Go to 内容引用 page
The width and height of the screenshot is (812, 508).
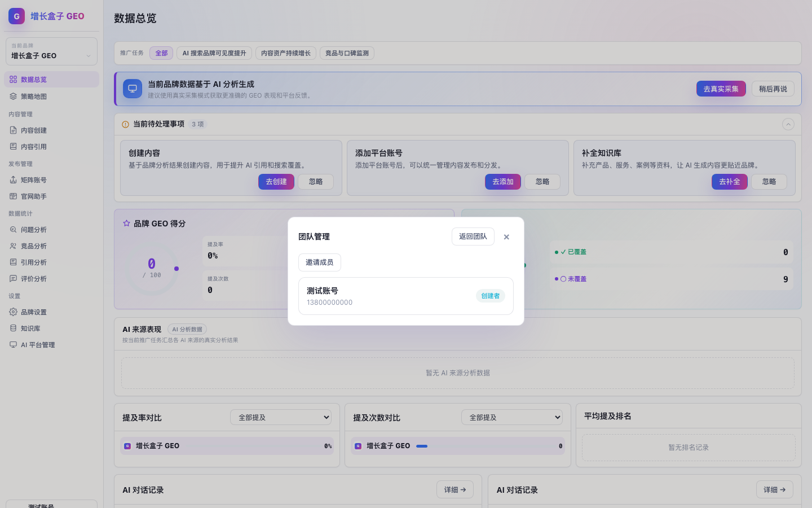click(x=51, y=147)
